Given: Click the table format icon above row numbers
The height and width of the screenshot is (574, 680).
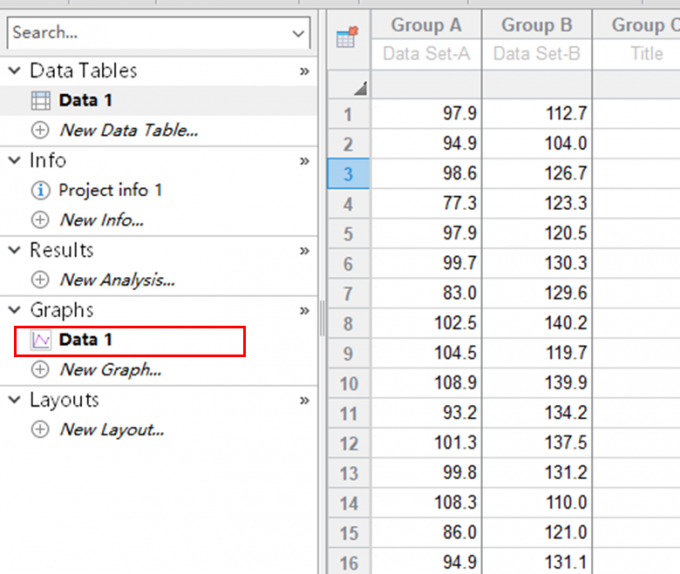Looking at the screenshot, I should pos(347,36).
